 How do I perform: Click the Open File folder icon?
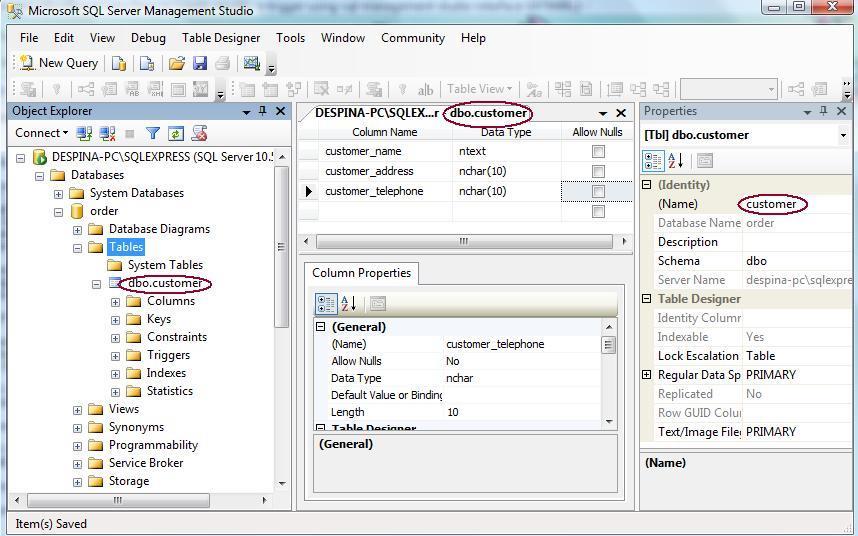(176, 63)
